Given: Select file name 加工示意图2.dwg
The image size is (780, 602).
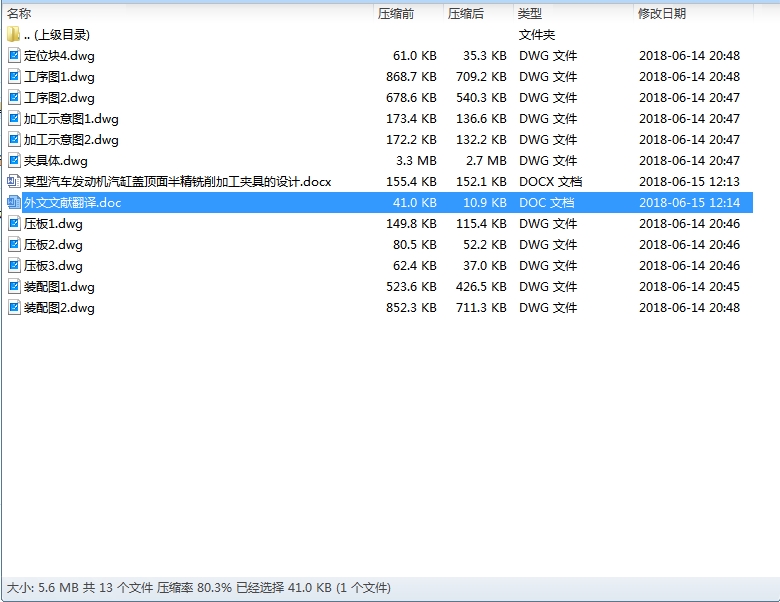Looking at the screenshot, I should pyautogui.click(x=71, y=140).
